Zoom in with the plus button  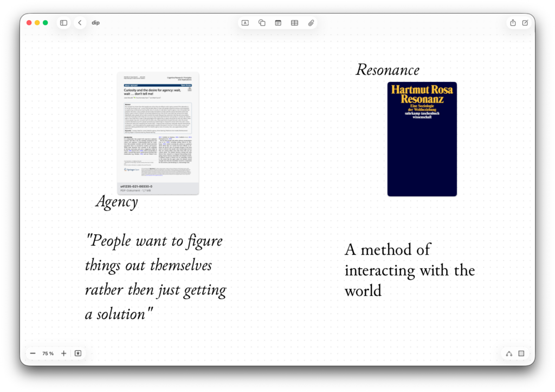click(63, 354)
